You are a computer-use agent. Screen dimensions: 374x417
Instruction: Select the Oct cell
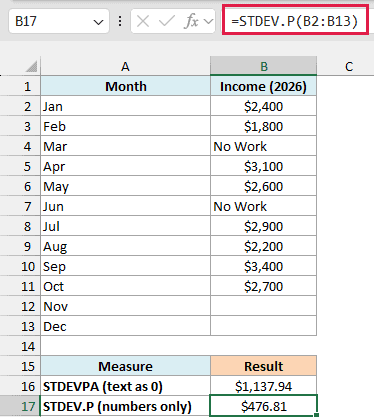pos(125,286)
